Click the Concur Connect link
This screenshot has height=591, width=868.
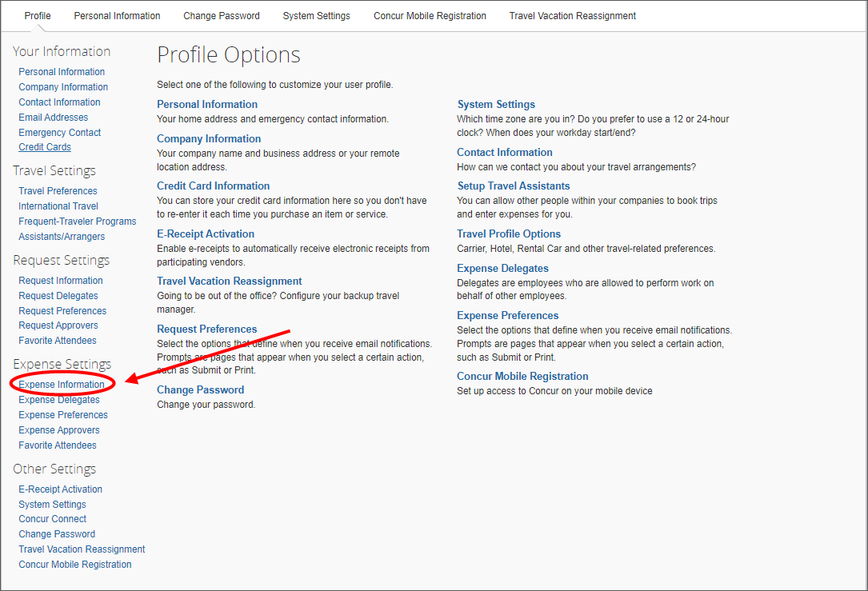coord(53,519)
